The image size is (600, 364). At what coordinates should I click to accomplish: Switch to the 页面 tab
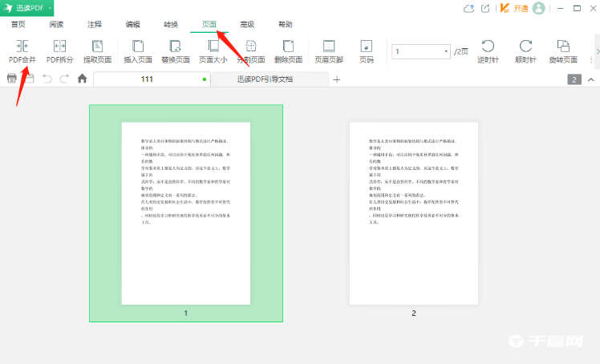209,25
